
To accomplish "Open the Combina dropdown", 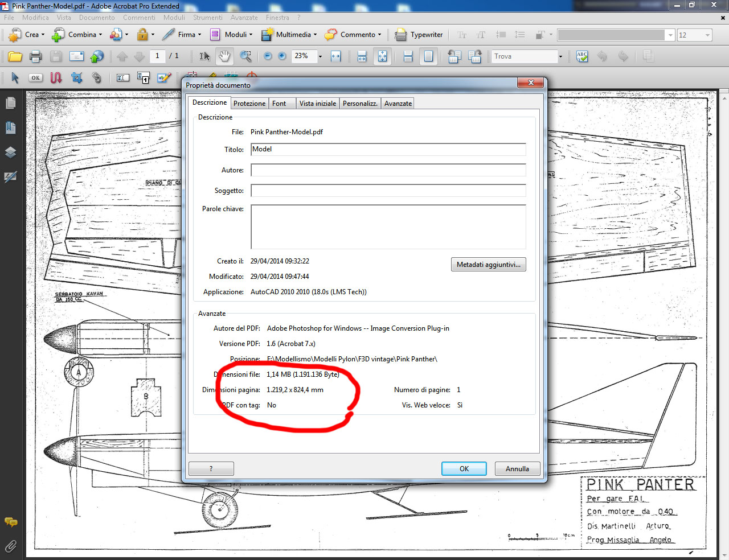I will tap(77, 35).
